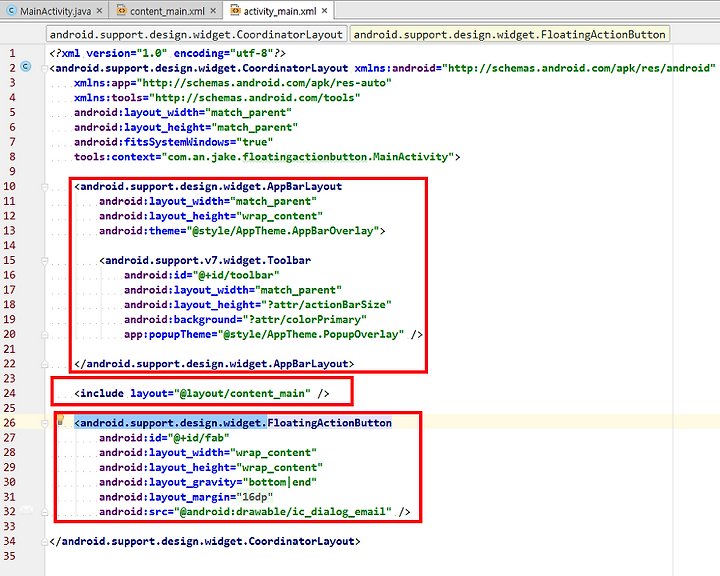The width and height of the screenshot is (720, 576).
Task: Click the opening AppBarLayout tag on line 10
Action: [x=208, y=186]
